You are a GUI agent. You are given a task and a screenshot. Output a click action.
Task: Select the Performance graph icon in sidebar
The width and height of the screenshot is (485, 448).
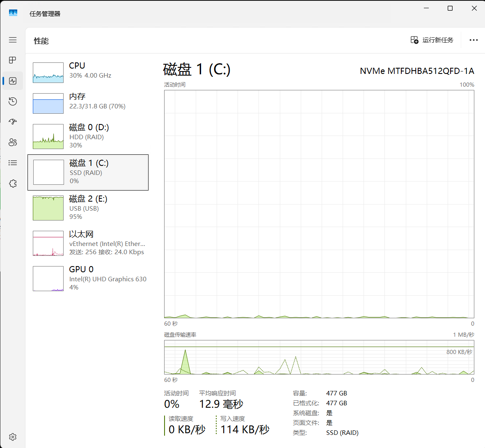point(12,80)
